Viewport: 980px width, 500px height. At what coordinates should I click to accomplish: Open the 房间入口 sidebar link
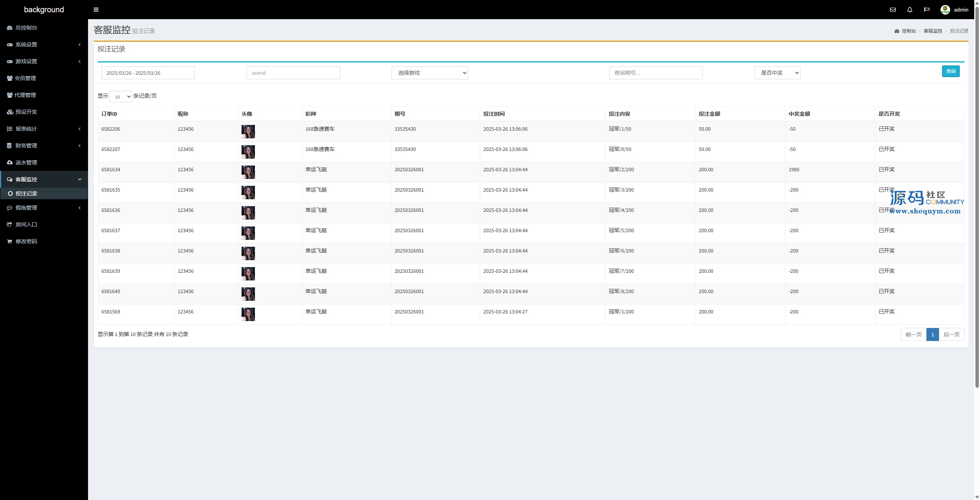(x=26, y=225)
